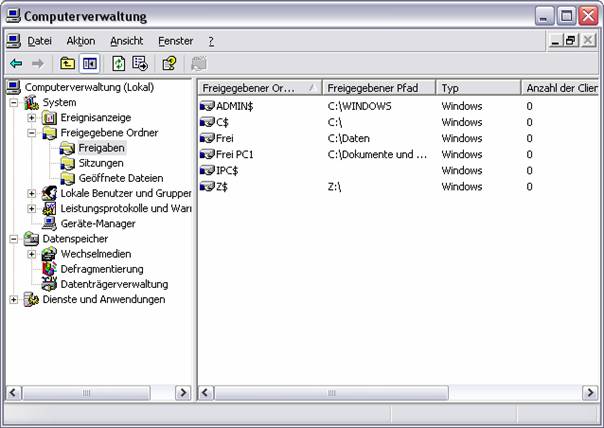Select the Geöffnete Dateien tree label

[x=121, y=178]
